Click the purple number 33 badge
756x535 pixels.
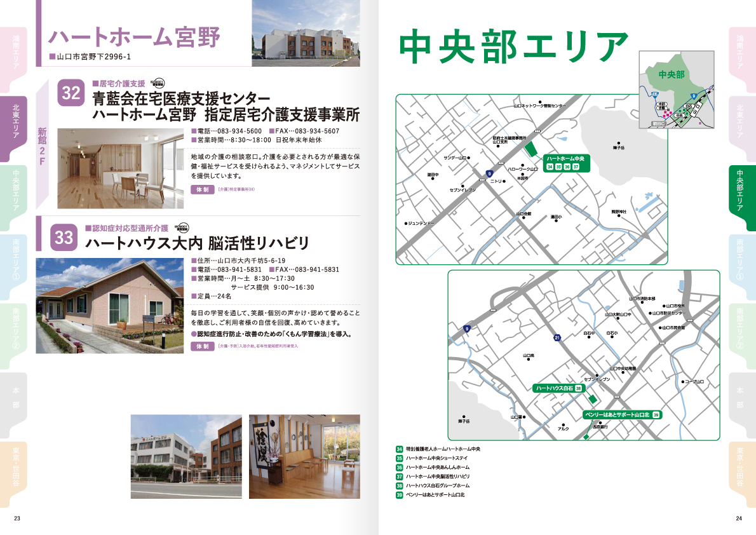[x=64, y=237]
